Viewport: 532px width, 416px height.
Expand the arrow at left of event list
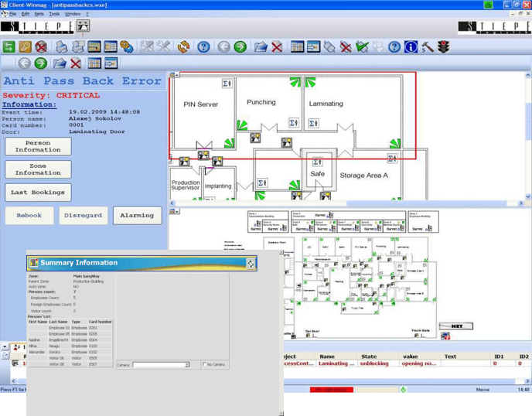5,346
